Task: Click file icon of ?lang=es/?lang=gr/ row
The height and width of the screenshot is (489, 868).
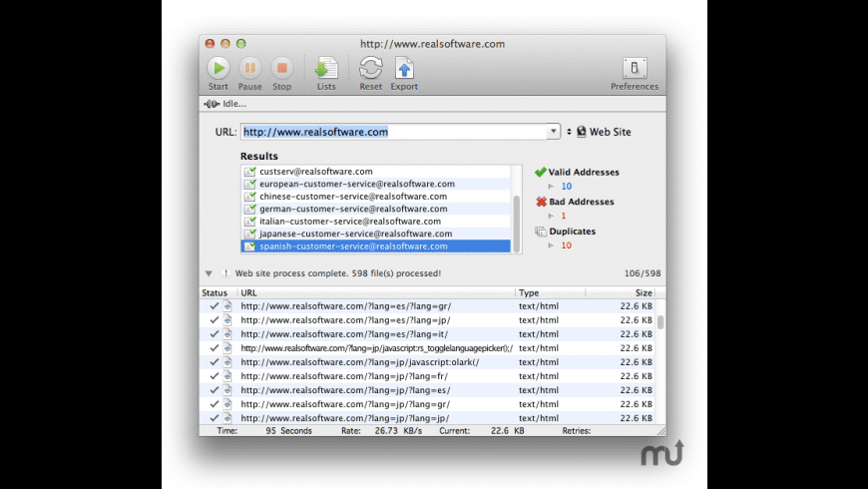Action: (227, 305)
